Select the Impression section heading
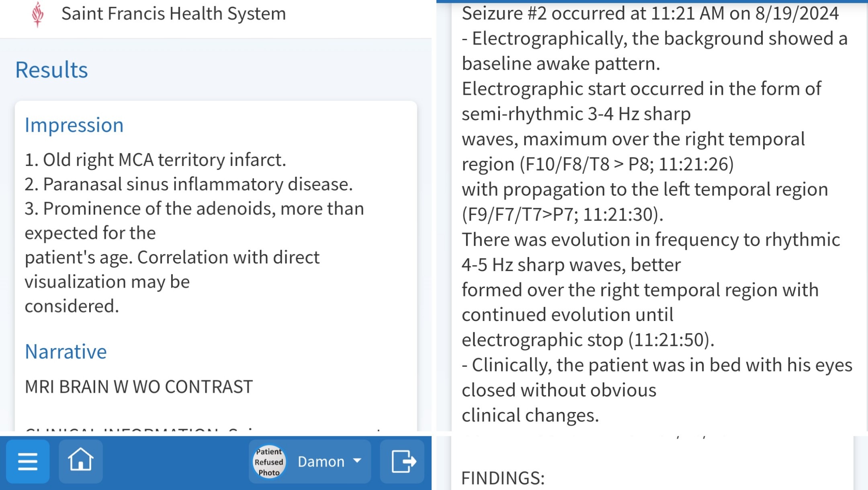 [x=74, y=125]
